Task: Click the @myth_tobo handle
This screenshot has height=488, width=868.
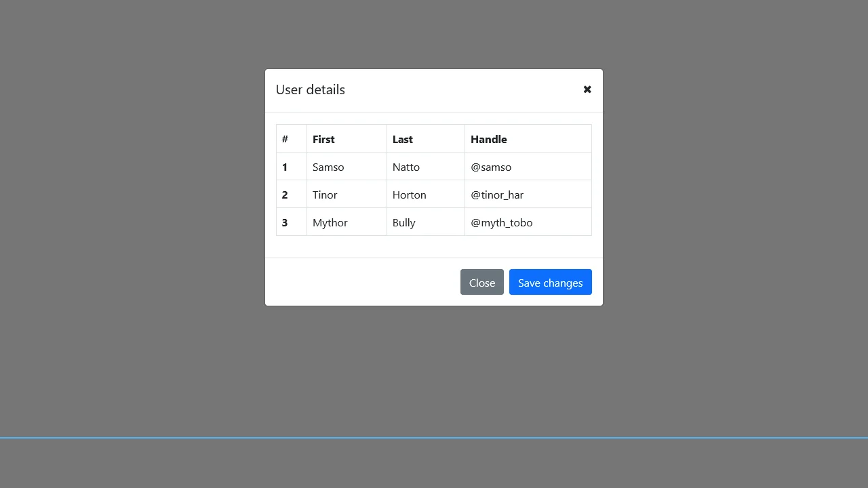Action: tap(501, 222)
